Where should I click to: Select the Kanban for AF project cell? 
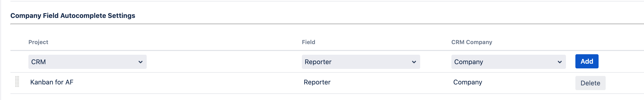(52, 82)
